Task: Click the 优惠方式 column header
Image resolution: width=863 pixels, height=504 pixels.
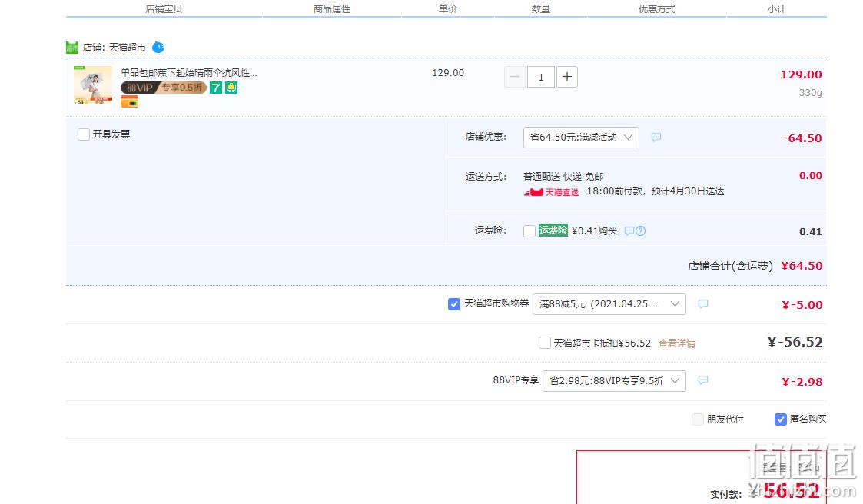Action: pos(657,8)
